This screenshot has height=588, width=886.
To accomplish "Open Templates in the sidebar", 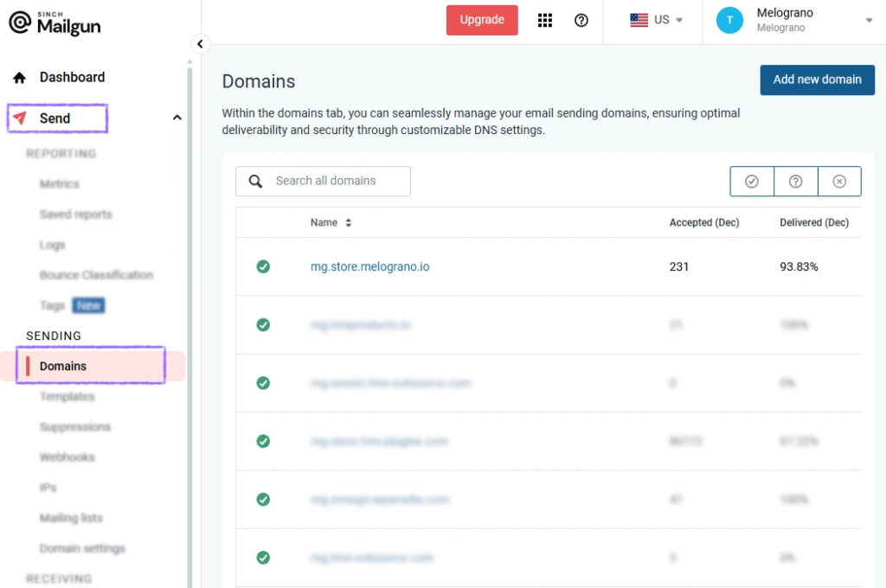I will click(67, 397).
